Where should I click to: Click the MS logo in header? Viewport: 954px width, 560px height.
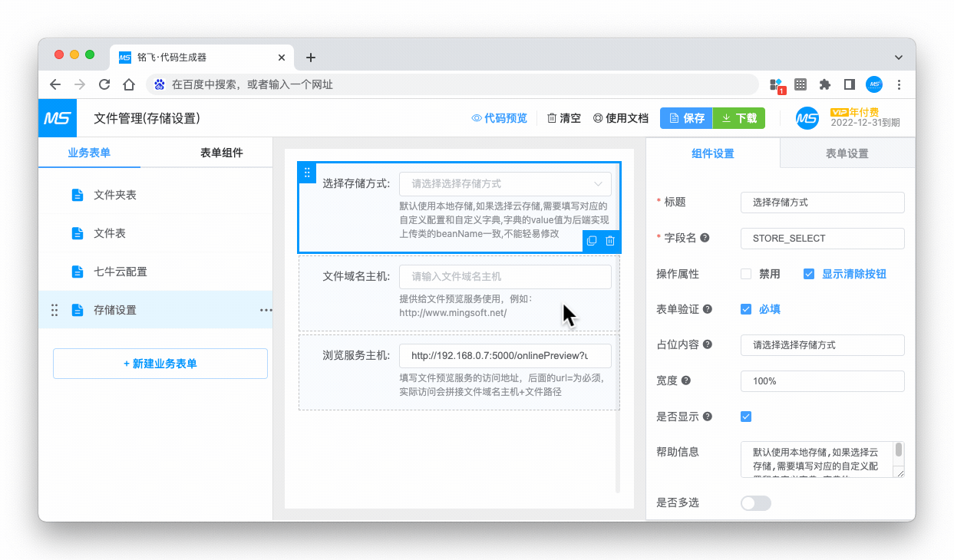[57, 118]
